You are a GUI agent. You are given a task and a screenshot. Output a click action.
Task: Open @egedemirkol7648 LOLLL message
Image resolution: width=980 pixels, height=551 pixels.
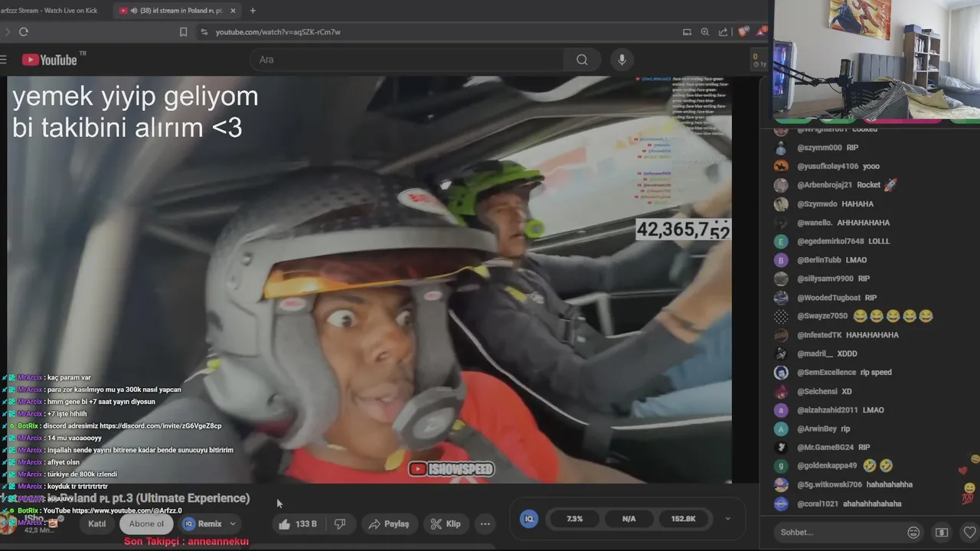coord(843,241)
